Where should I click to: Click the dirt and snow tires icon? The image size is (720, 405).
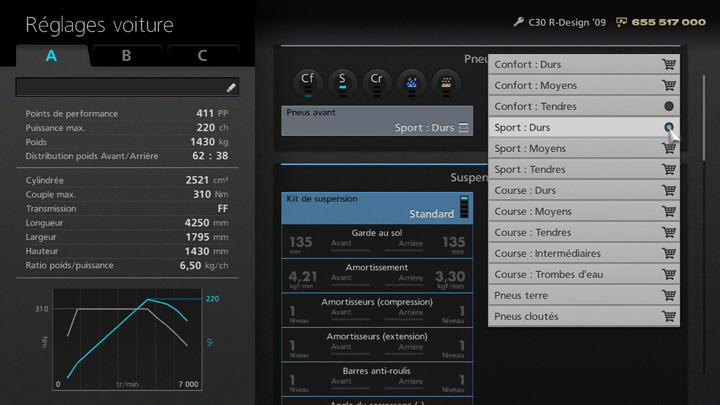pos(444,83)
